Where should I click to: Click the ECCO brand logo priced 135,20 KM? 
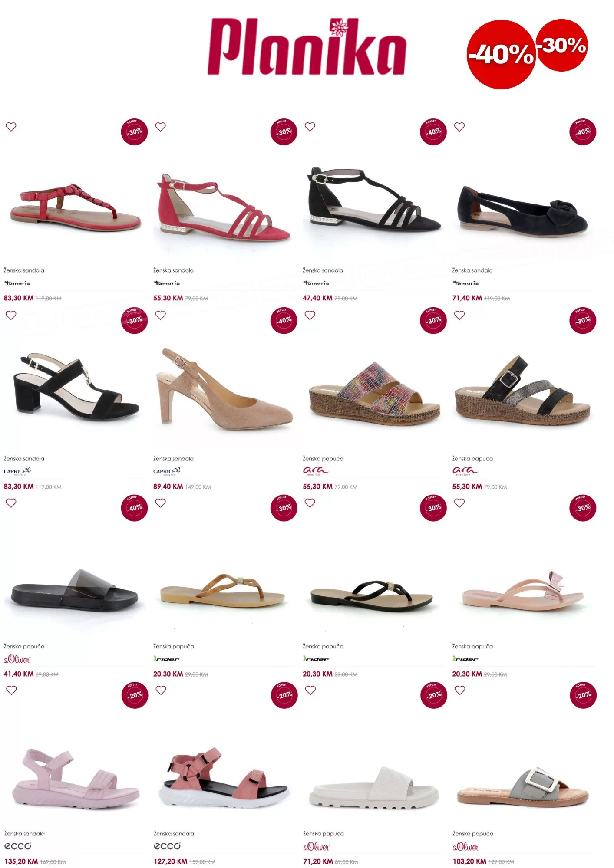(18, 846)
